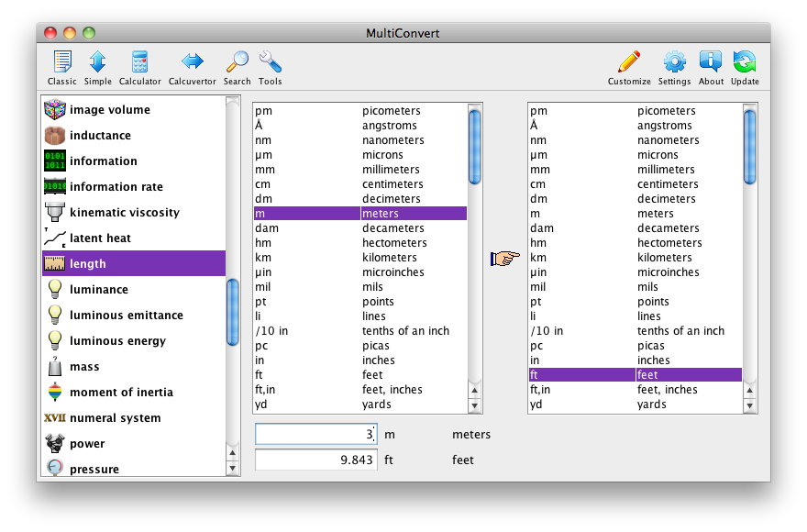Screen dimensions: 807x532
Task: Choose meters in the target units list
Action: pos(636,213)
